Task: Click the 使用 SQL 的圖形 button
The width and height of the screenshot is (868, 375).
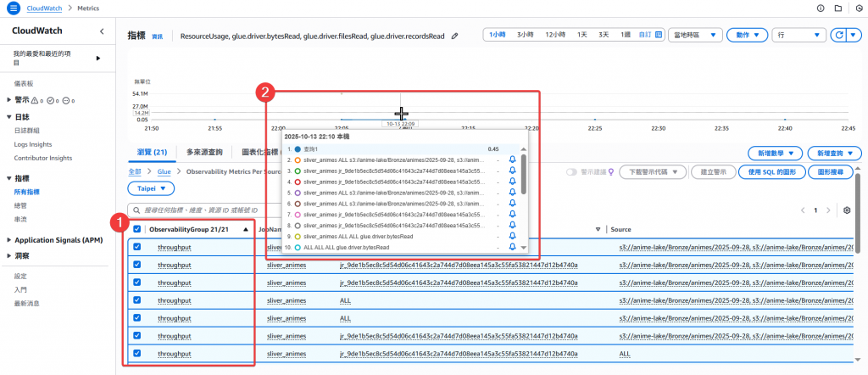Action: [771, 172]
